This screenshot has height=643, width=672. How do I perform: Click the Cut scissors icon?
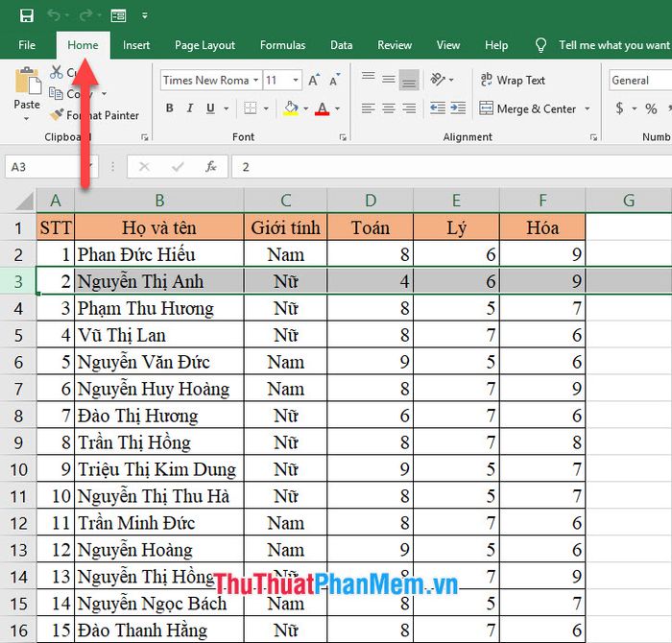click(56, 72)
